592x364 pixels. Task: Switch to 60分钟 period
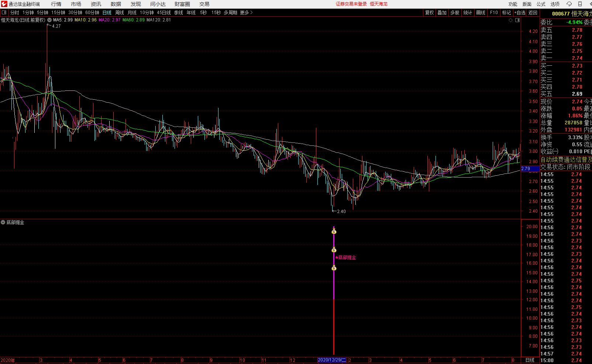point(92,13)
